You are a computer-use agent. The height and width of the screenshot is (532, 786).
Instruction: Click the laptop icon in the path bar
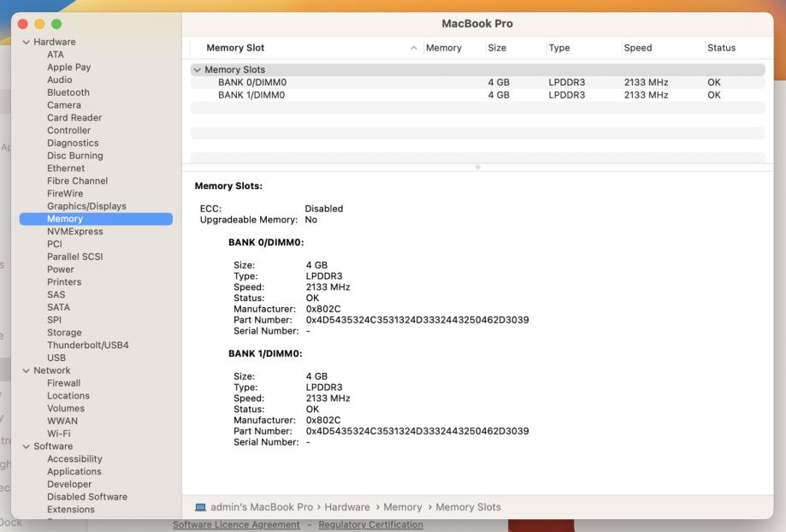point(199,507)
